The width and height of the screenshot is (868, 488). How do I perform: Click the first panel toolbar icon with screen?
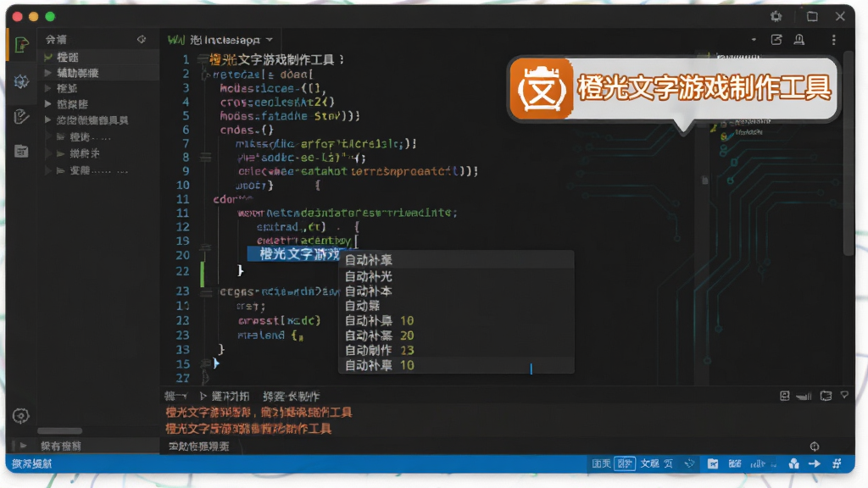[784, 396]
